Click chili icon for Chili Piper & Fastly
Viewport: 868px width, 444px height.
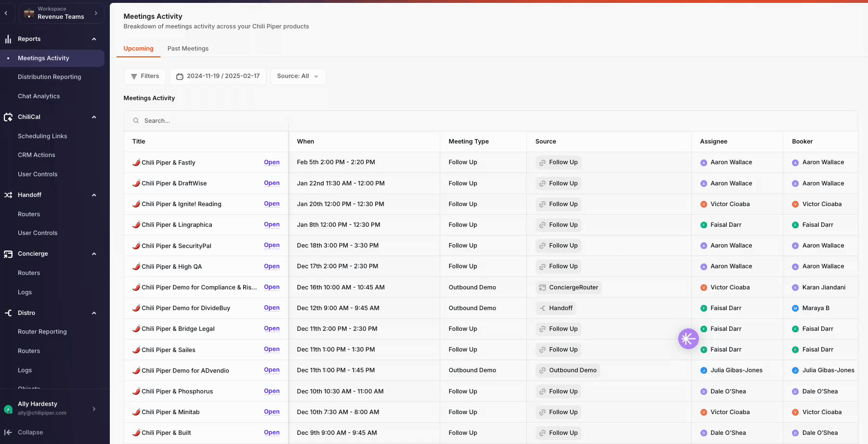(x=136, y=162)
